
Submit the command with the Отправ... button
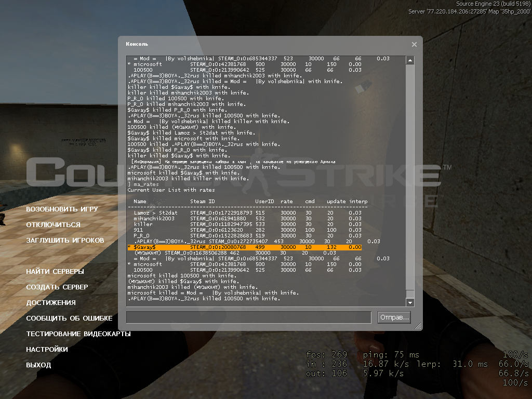[394, 317]
